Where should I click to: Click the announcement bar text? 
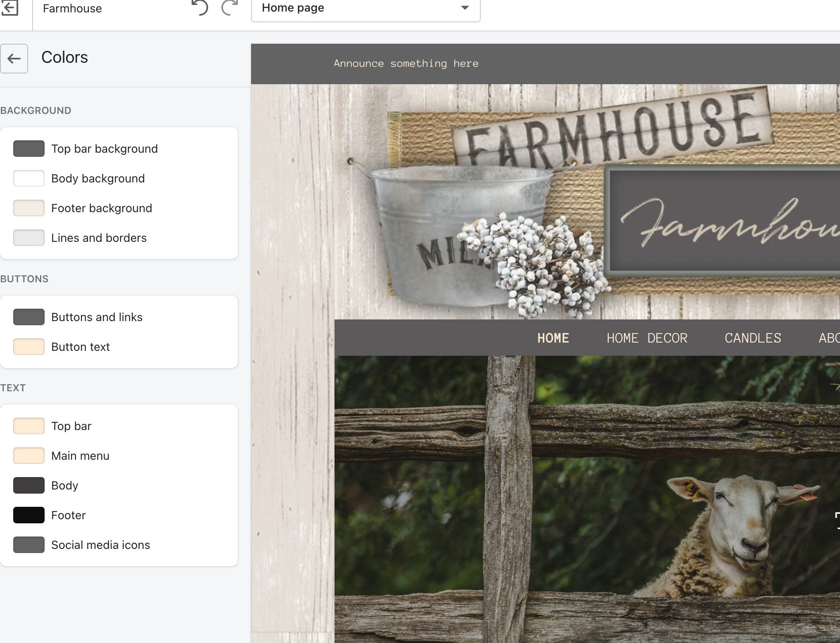point(406,64)
